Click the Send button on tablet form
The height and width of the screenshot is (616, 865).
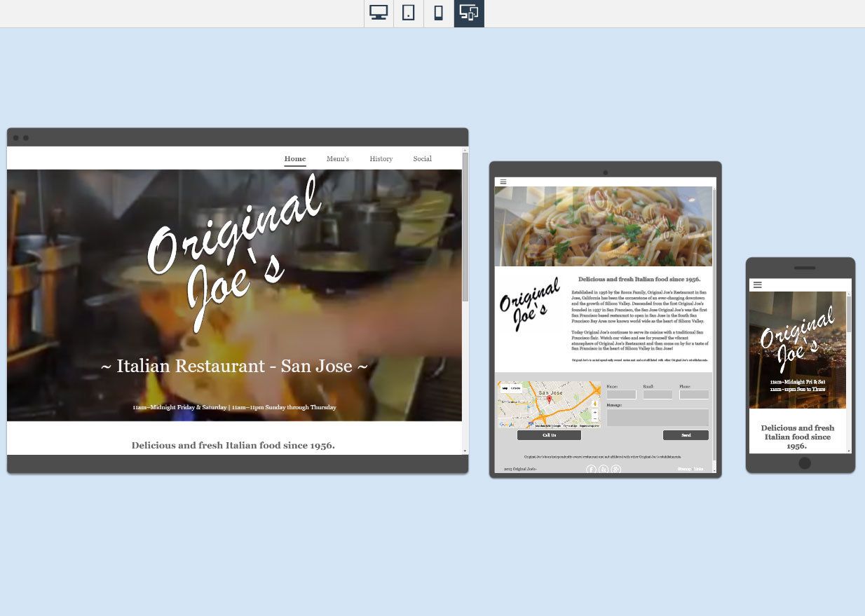pos(686,435)
